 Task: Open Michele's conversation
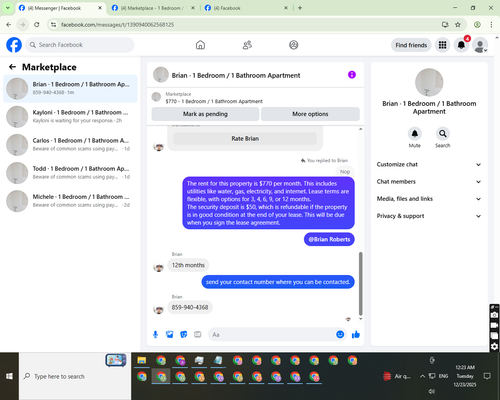coord(70,201)
